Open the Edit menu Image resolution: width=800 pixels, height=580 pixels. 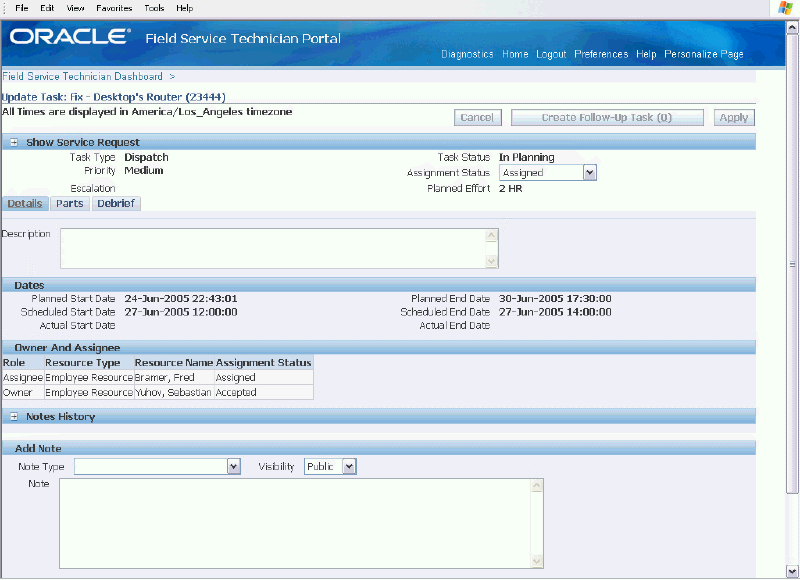click(x=47, y=8)
